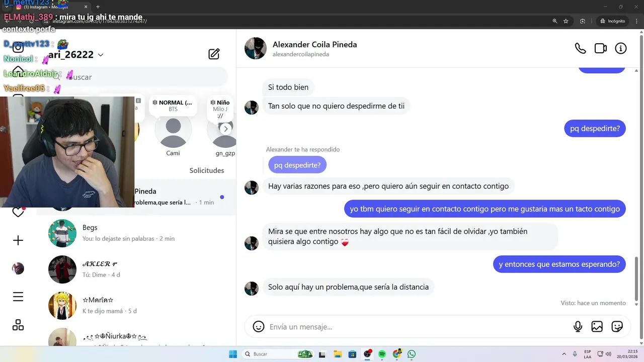The height and width of the screenshot is (362, 644).
Task: Open the Chrome tab search dropdown
Action: point(7,7)
